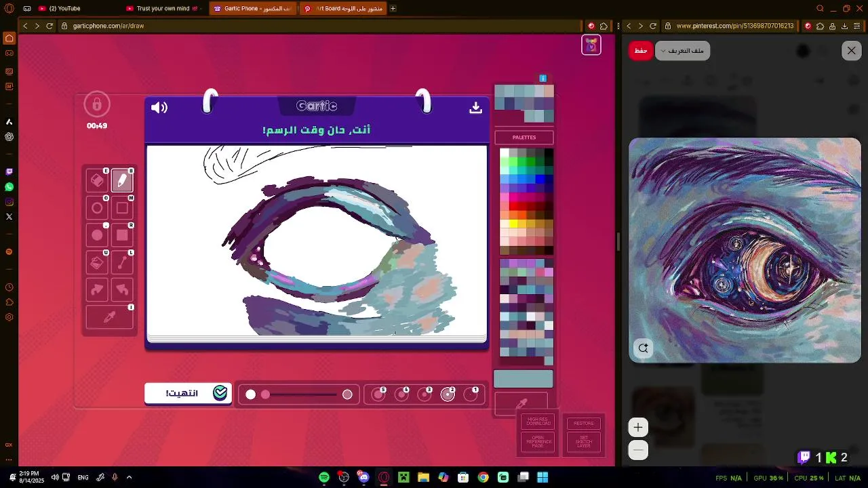Adjust the brush opacity slider
This screenshot has height=488, width=868.
tap(299, 394)
